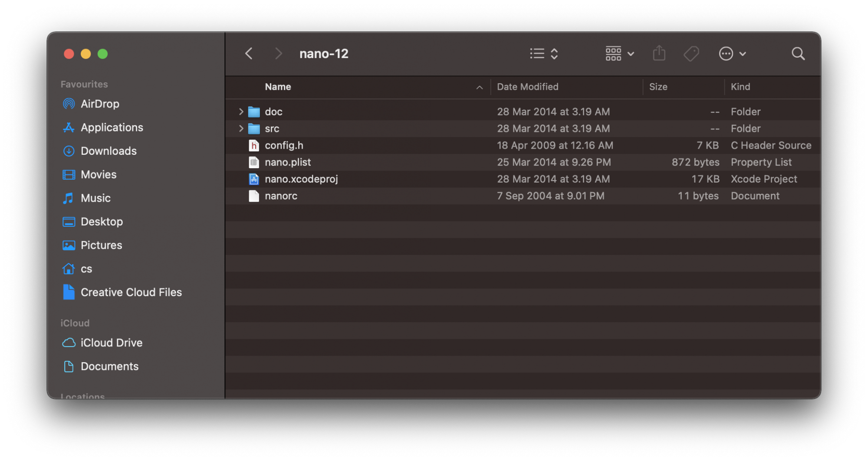The width and height of the screenshot is (868, 461).
Task: Expand the src folder disclosure arrow
Action: (x=241, y=128)
